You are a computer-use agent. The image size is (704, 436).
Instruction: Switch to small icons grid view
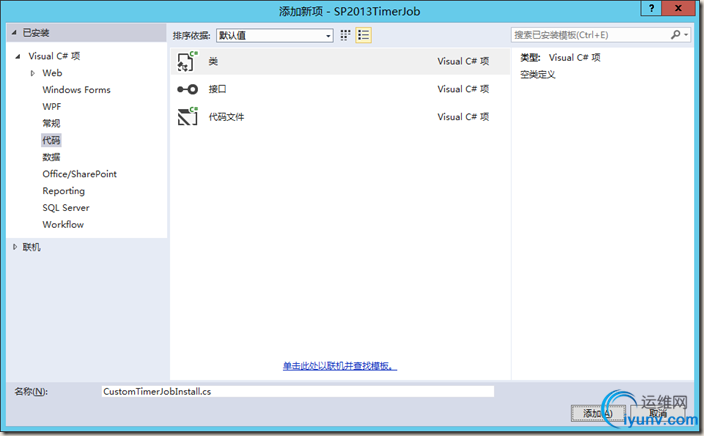click(x=345, y=35)
